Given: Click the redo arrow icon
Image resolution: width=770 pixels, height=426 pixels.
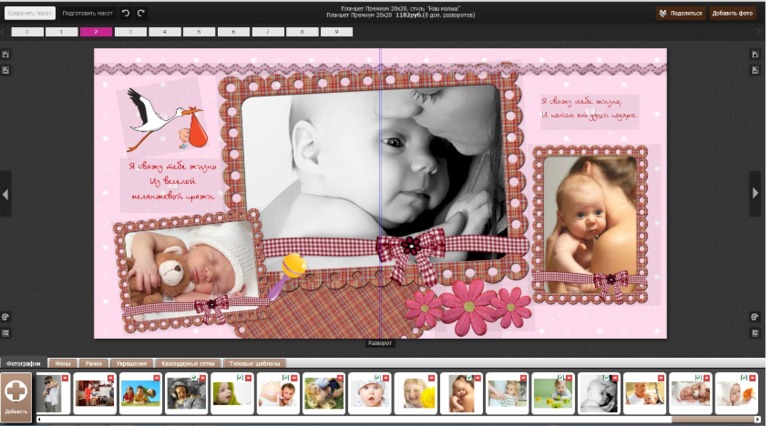Looking at the screenshot, I should (x=141, y=13).
